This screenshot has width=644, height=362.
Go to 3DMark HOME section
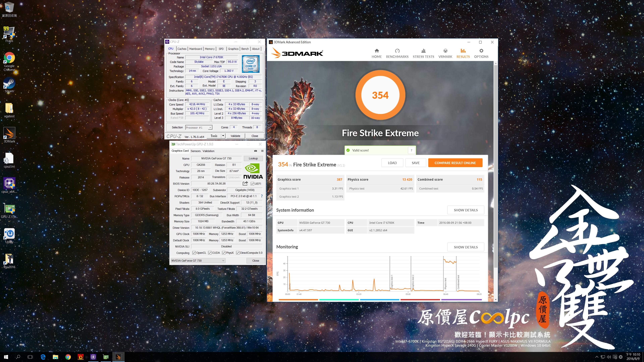[x=377, y=53]
